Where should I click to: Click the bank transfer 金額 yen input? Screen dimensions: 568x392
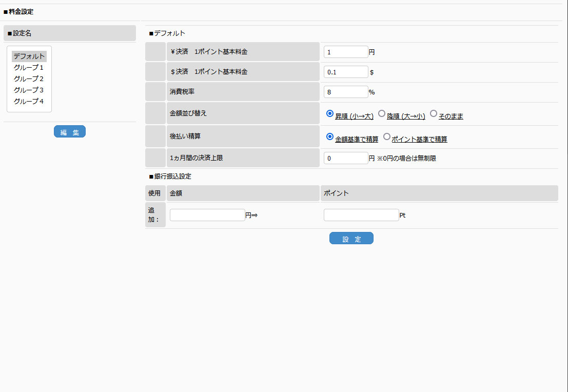207,215
